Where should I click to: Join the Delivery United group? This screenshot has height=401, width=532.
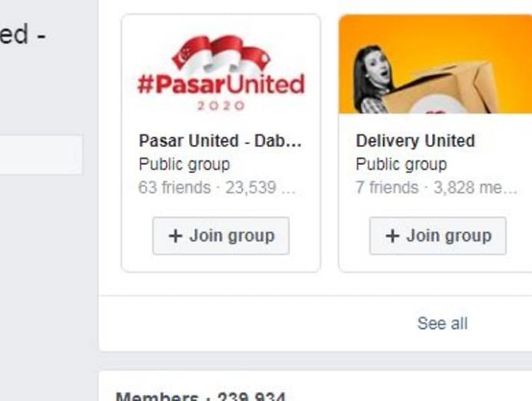(x=438, y=236)
